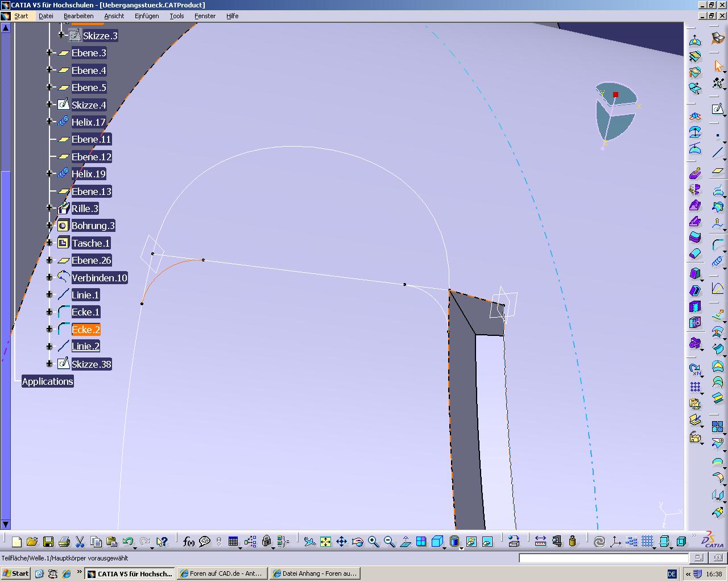Click the Corner curve icon in the right toolbar
Image resolution: width=728 pixels, height=582 pixels.
(718, 246)
